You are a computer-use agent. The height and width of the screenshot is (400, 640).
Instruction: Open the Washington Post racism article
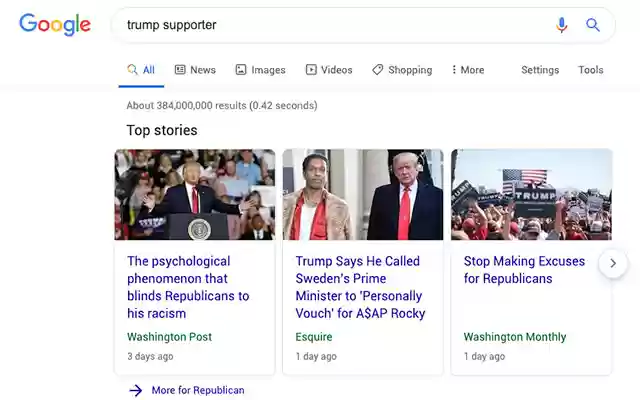coord(188,287)
